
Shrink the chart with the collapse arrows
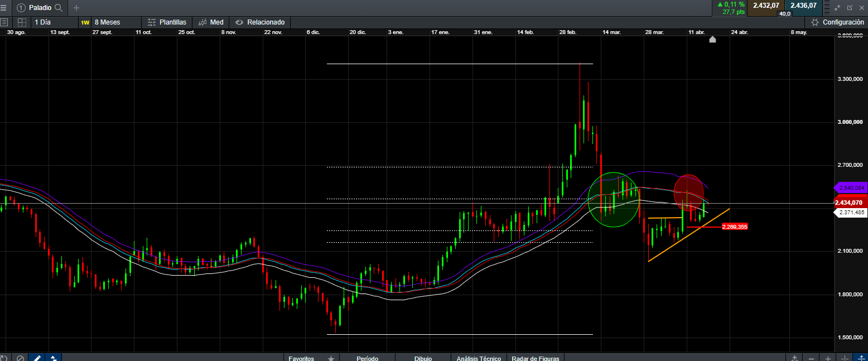(837, 8)
